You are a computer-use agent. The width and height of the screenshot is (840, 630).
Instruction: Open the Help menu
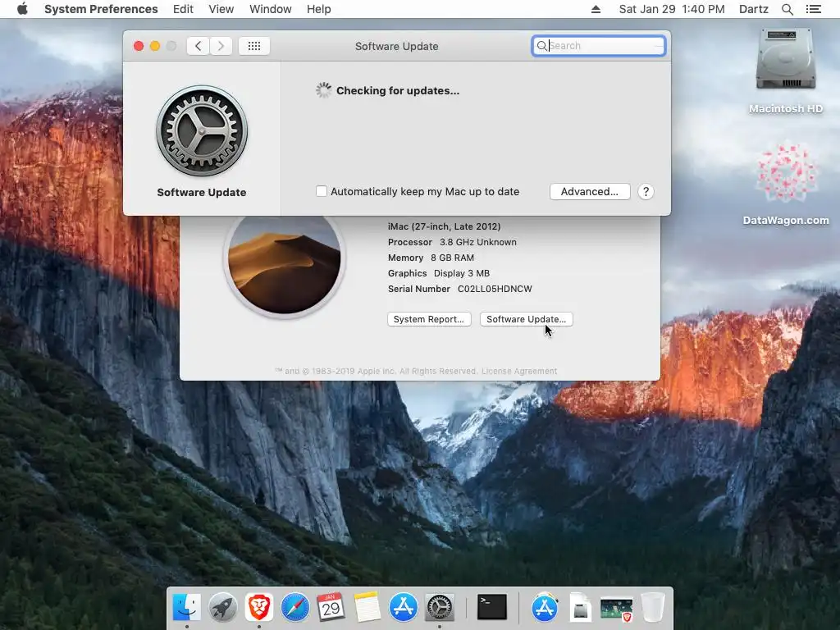click(x=319, y=9)
